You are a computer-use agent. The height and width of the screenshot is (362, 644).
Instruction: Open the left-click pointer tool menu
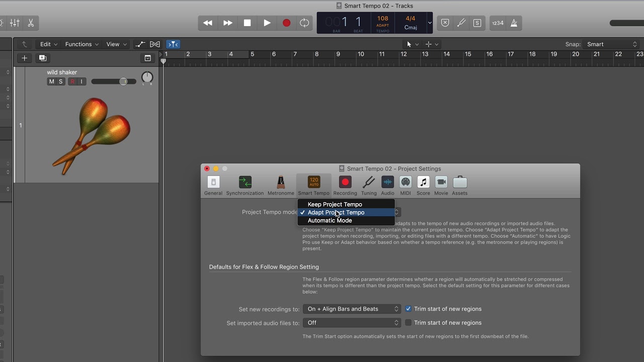coord(412,44)
